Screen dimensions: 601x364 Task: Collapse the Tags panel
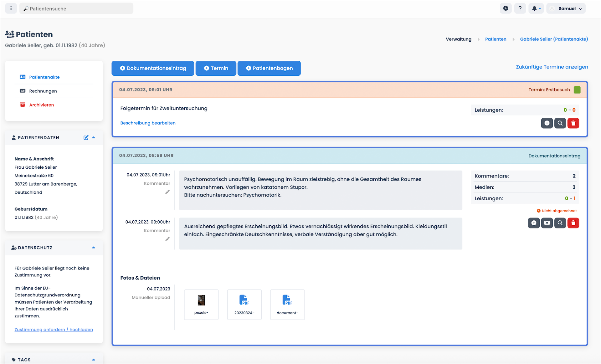click(94, 360)
